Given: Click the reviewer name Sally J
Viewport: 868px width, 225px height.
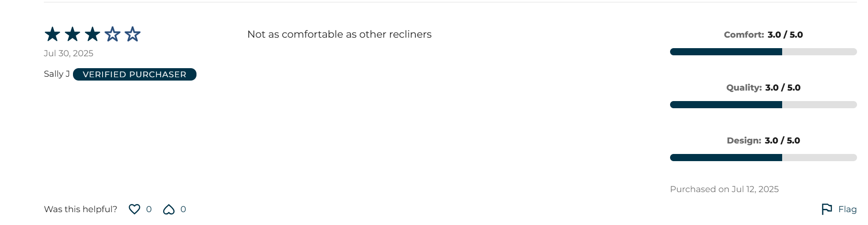Looking at the screenshot, I should tap(57, 74).
